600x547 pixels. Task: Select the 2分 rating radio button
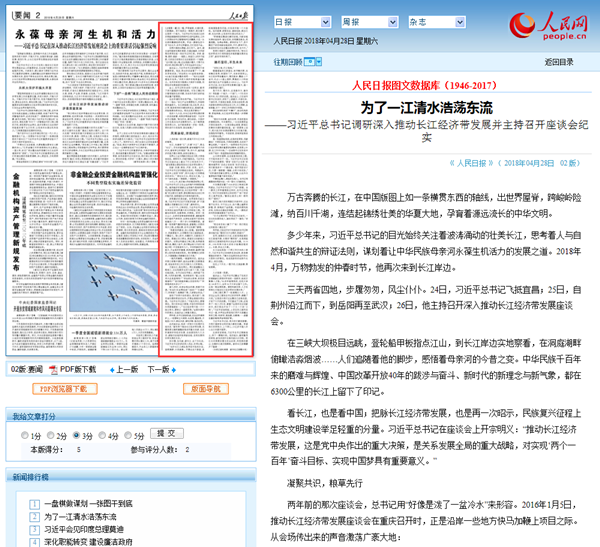point(51,435)
